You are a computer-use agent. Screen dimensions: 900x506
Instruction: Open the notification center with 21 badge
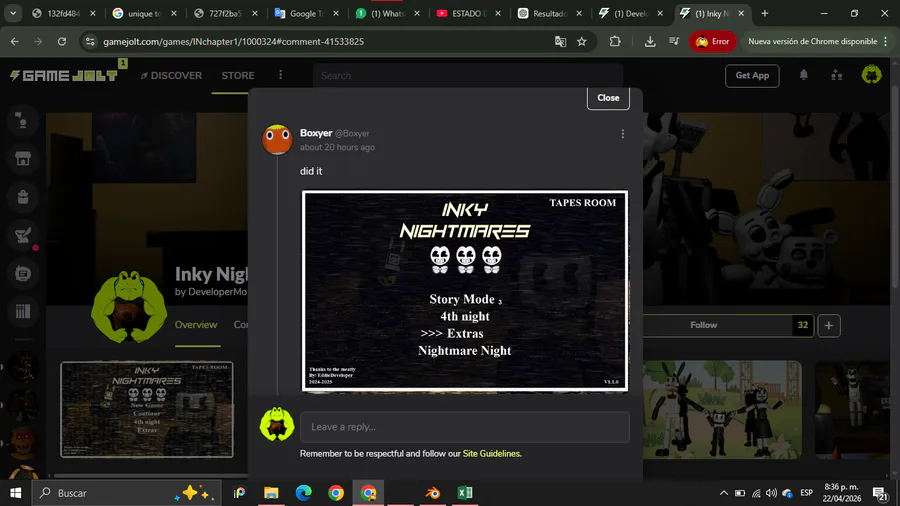coord(880,493)
